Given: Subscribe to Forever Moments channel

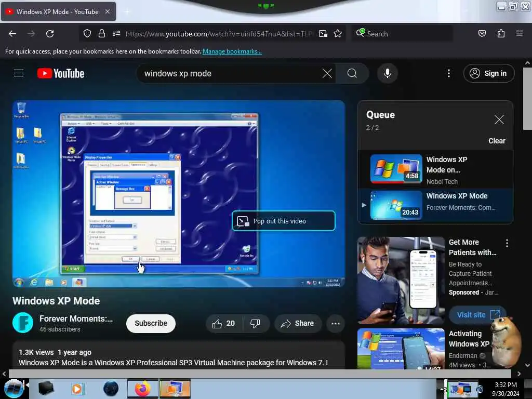Looking at the screenshot, I should pos(151,323).
